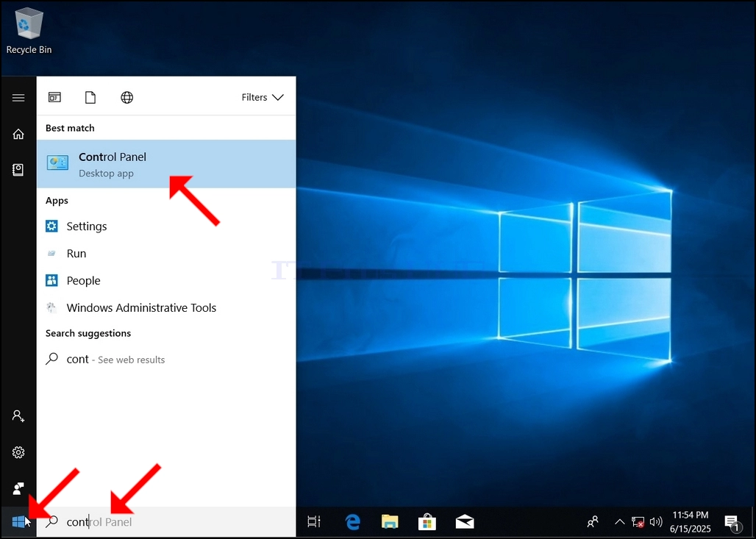This screenshot has width=756, height=539.
Task: Click the add user account icon in sidebar
Action: coord(18,415)
